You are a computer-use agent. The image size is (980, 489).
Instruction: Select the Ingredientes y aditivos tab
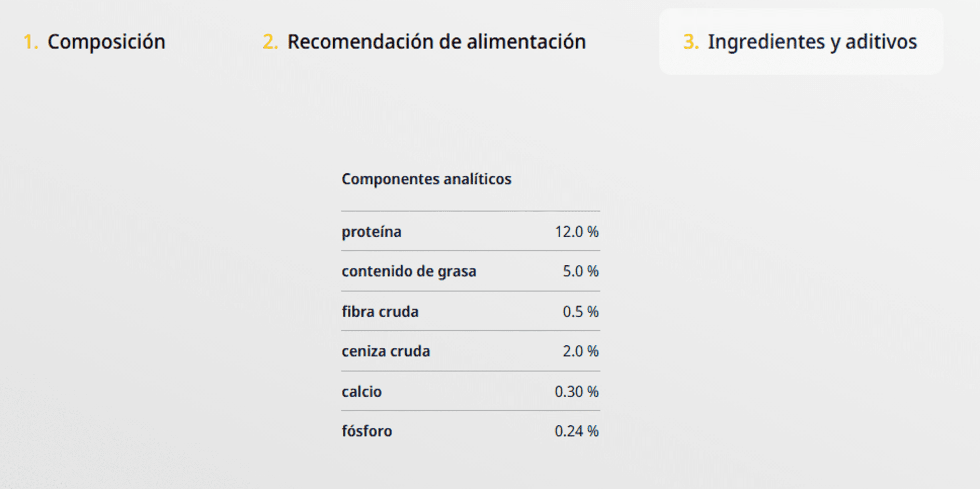801,42
